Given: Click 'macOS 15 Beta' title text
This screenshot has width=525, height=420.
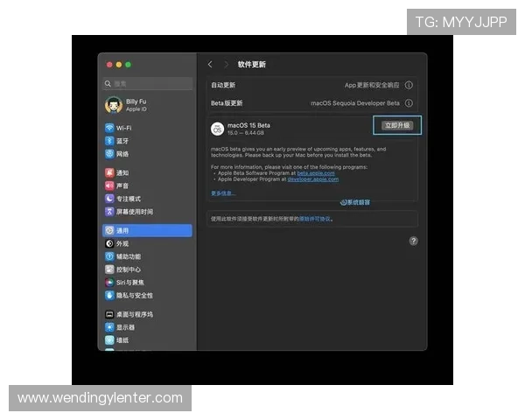Looking at the screenshot, I should pos(248,125).
